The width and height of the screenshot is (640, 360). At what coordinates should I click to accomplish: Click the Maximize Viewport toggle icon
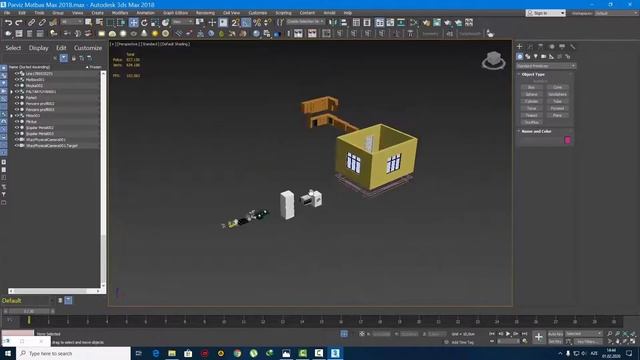click(x=633, y=341)
